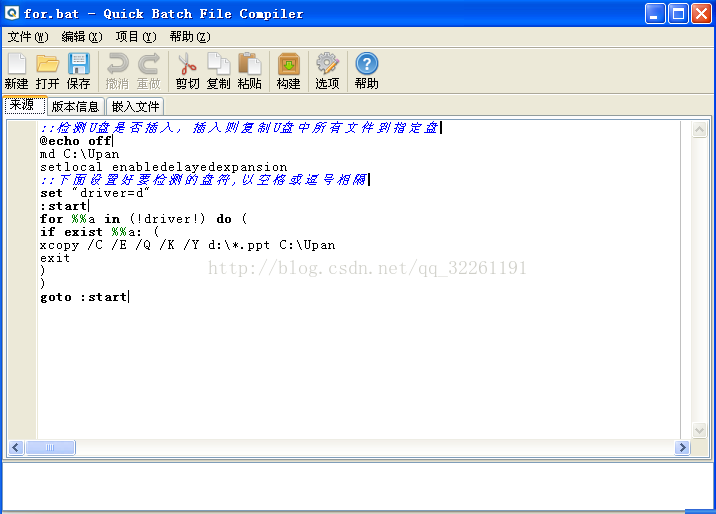
Task: Open Options via the 选项 gear icon
Action: pyautogui.click(x=327, y=71)
